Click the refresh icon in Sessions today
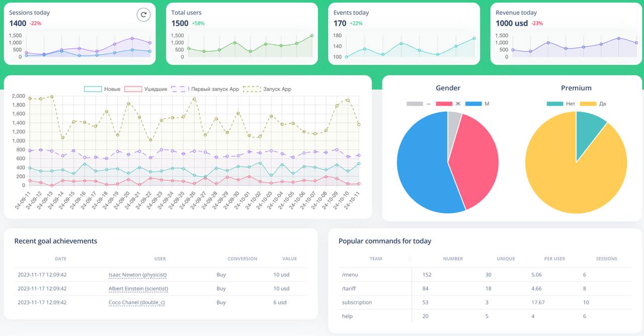Screen dimensions: 644x336 click(143, 15)
